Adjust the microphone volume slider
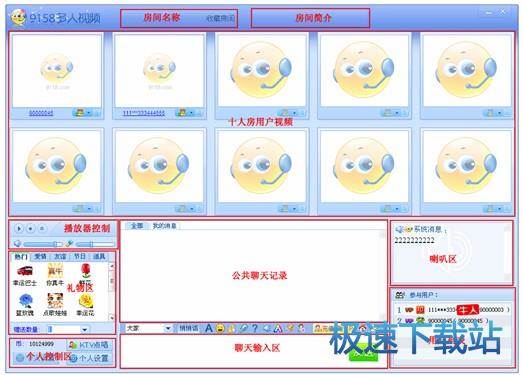The image size is (523, 375). point(95,244)
